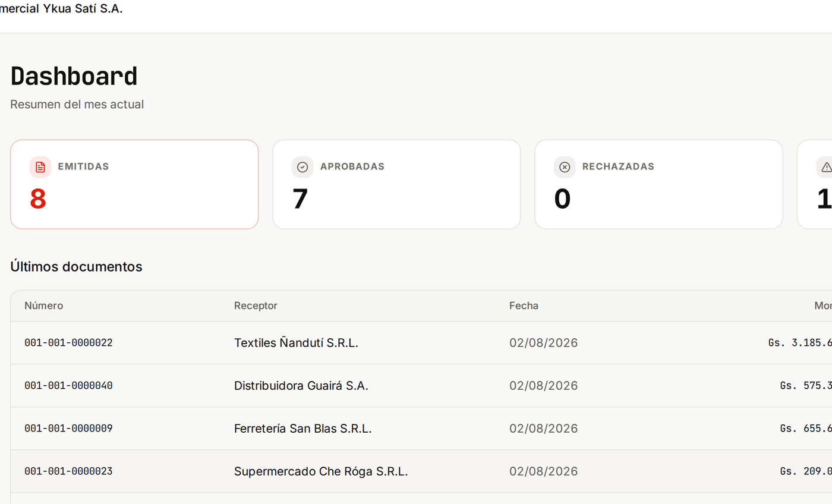Select document number 001-001-0000009
The width and height of the screenshot is (832, 504).
pyautogui.click(x=68, y=429)
